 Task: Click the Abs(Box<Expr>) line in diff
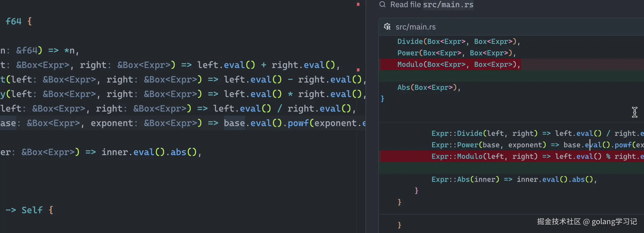[429, 87]
